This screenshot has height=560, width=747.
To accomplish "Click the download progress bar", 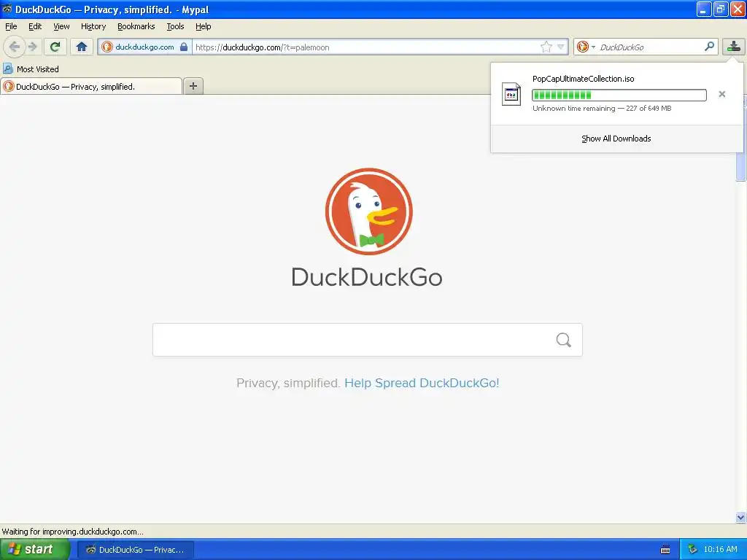I will coord(619,95).
